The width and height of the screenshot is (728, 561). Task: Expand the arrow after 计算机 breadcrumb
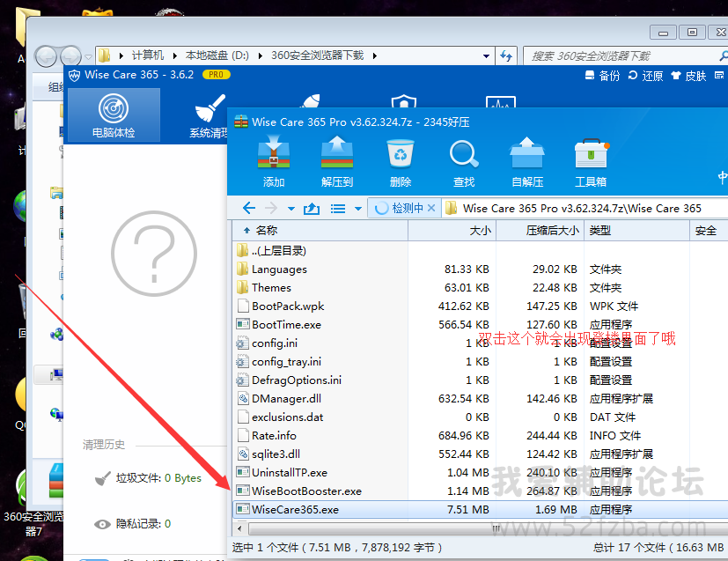click(174, 56)
